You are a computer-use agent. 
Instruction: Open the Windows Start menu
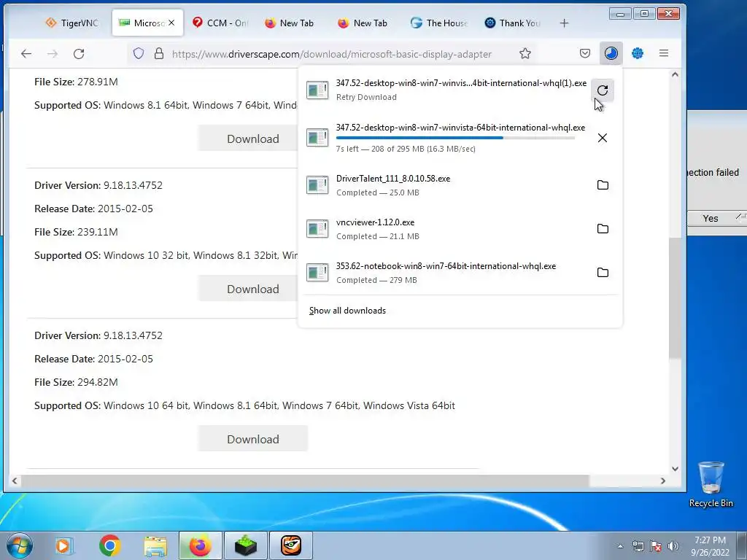pos(20,545)
